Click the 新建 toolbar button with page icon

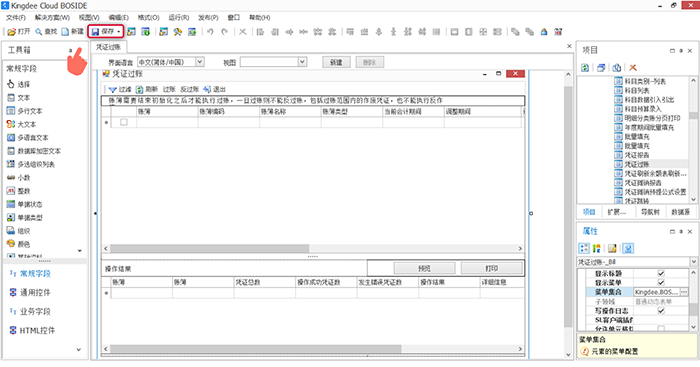click(72, 32)
